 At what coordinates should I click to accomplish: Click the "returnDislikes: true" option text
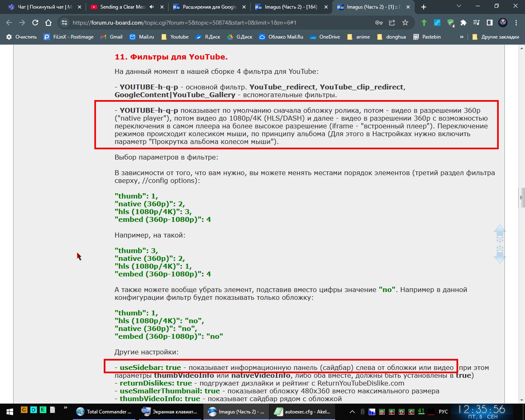coord(156,383)
